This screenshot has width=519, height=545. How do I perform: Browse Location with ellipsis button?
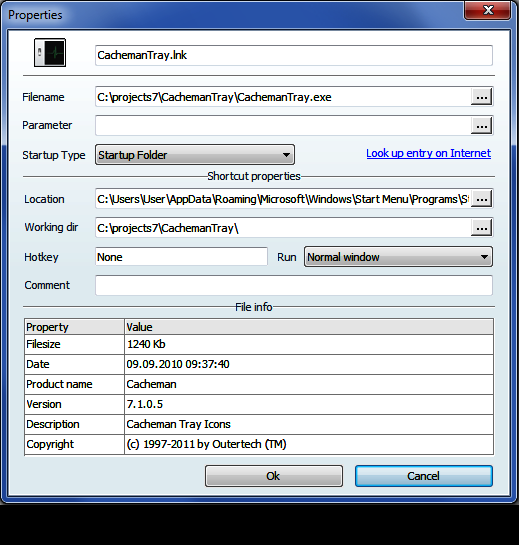point(481,199)
